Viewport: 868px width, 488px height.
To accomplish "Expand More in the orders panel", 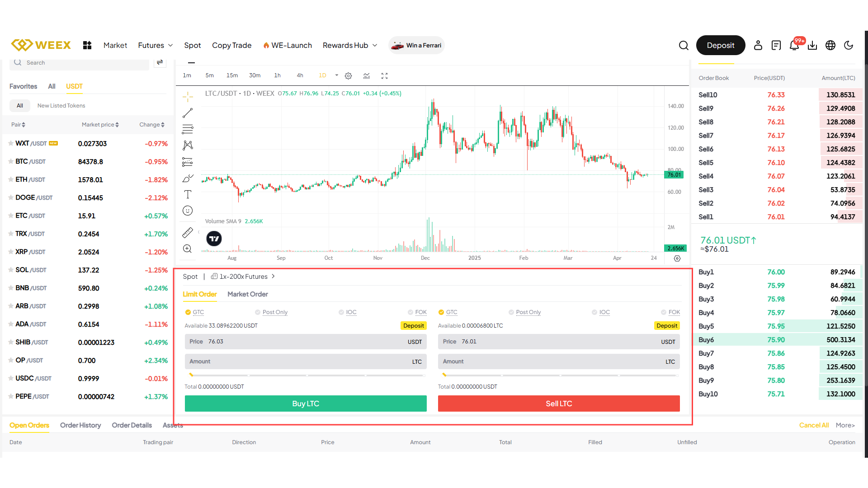I will pyautogui.click(x=845, y=425).
